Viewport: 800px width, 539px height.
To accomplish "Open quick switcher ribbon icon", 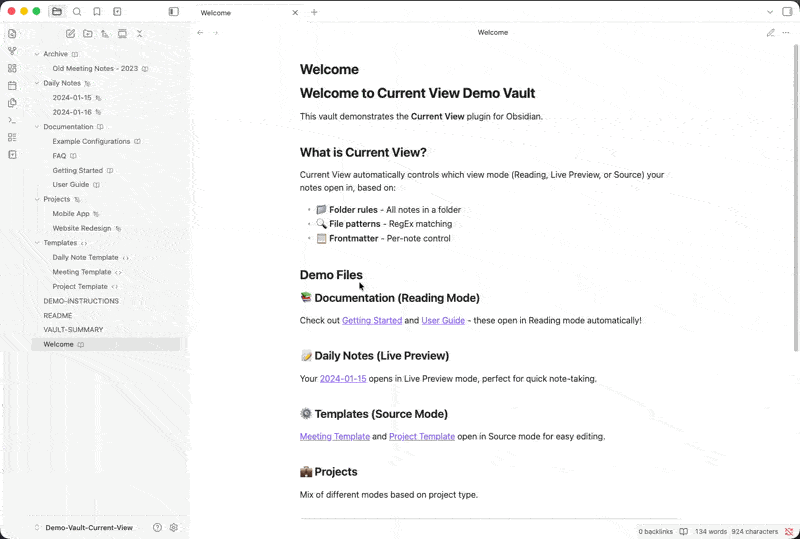I will (12, 34).
